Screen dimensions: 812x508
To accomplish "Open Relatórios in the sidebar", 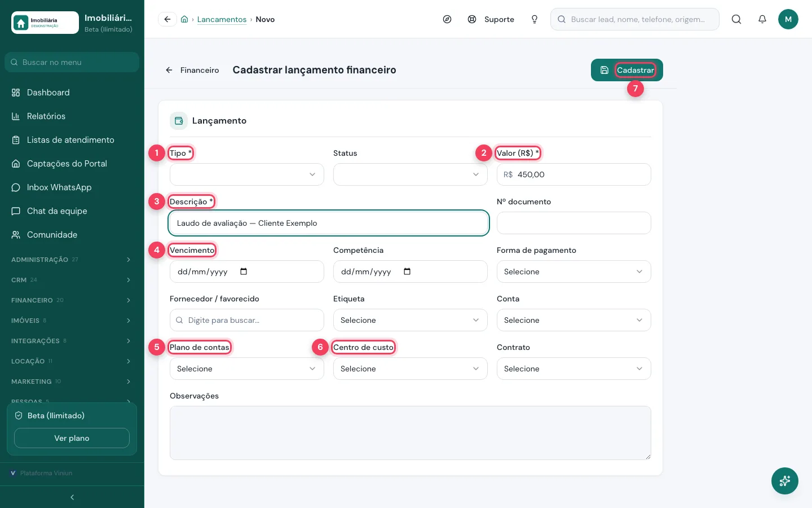I will click(72, 116).
